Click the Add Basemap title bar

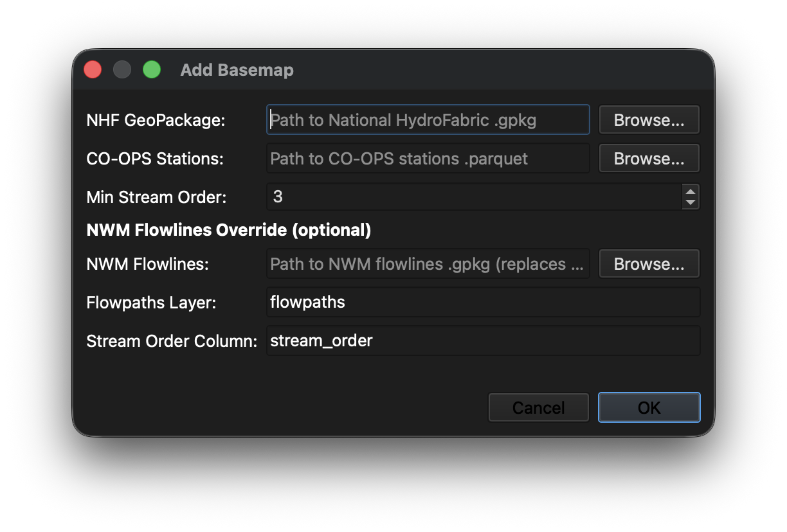[x=237, y=69]
